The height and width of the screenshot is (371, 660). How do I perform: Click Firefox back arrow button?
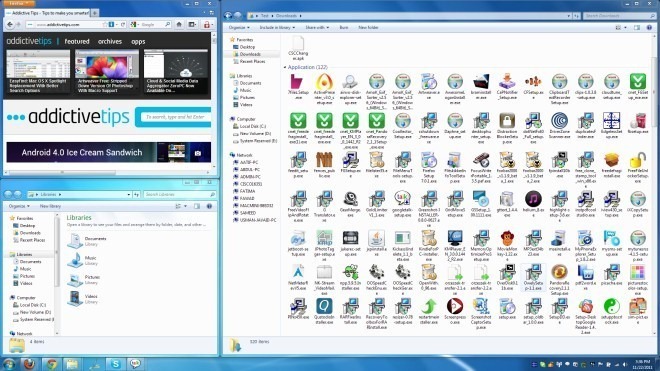(10, 25)
